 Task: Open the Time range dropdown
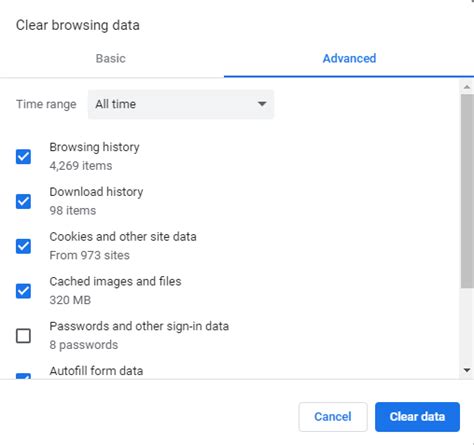181,104
